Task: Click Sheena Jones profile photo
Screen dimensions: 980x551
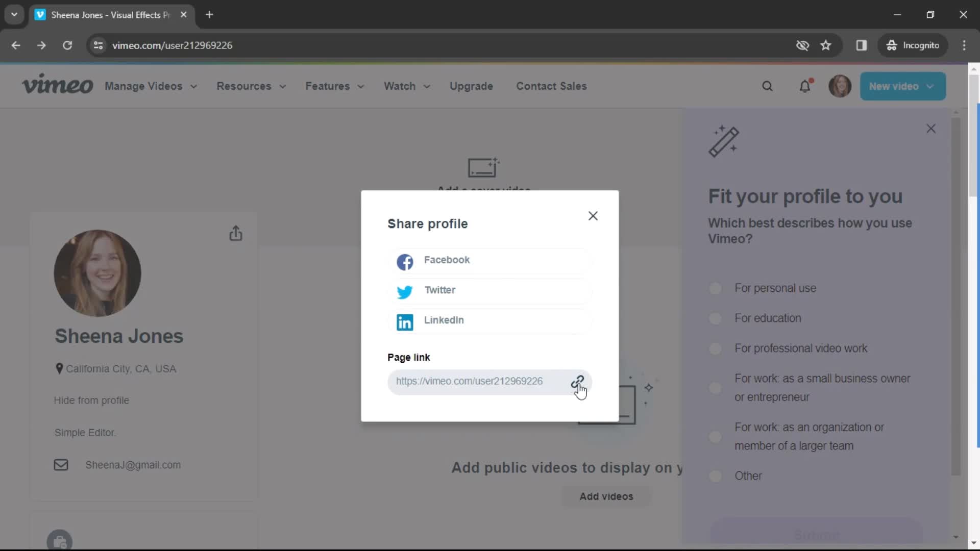Action: tap(97, 273)
